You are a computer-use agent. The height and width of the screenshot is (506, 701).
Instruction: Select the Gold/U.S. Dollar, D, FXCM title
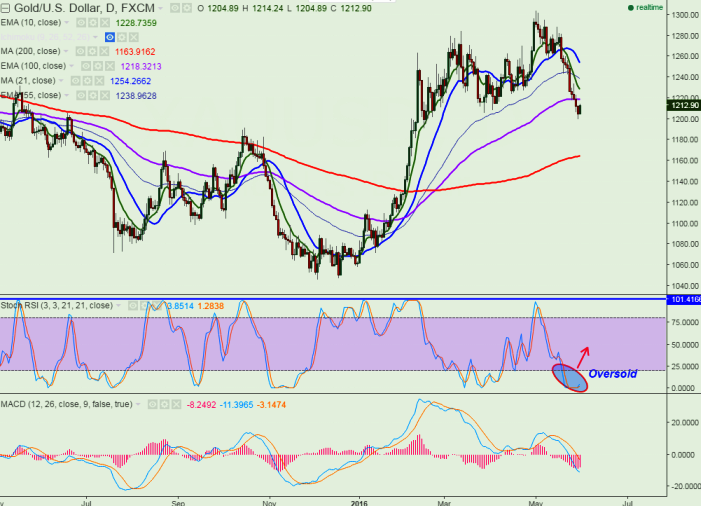click(84, 8)
